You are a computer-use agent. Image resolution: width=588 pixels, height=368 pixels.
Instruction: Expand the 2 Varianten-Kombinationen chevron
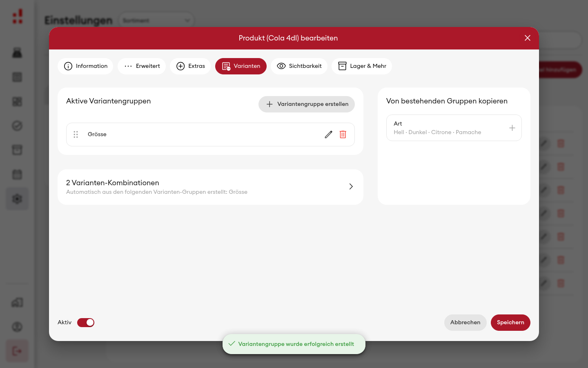351,186
